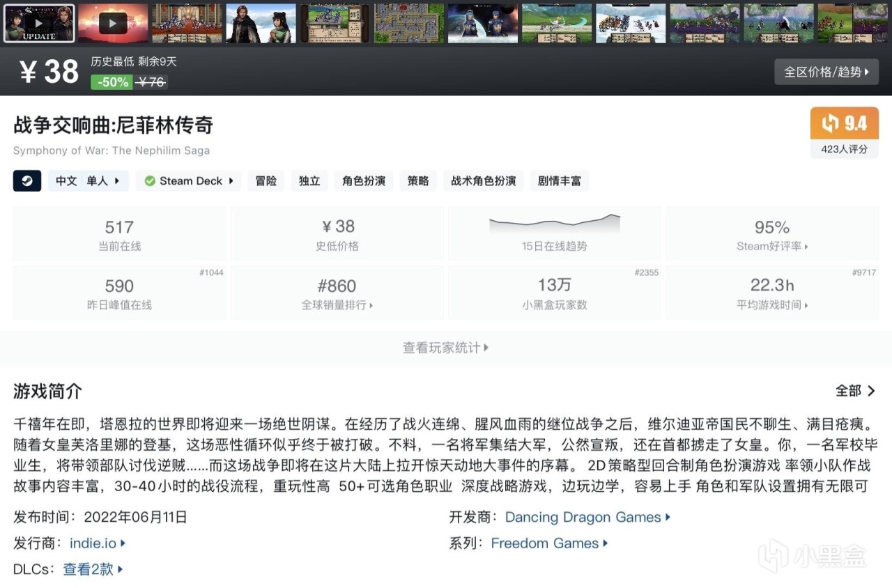Play the UPDATE trailer video thumbnail

click(x=39, y=23)
